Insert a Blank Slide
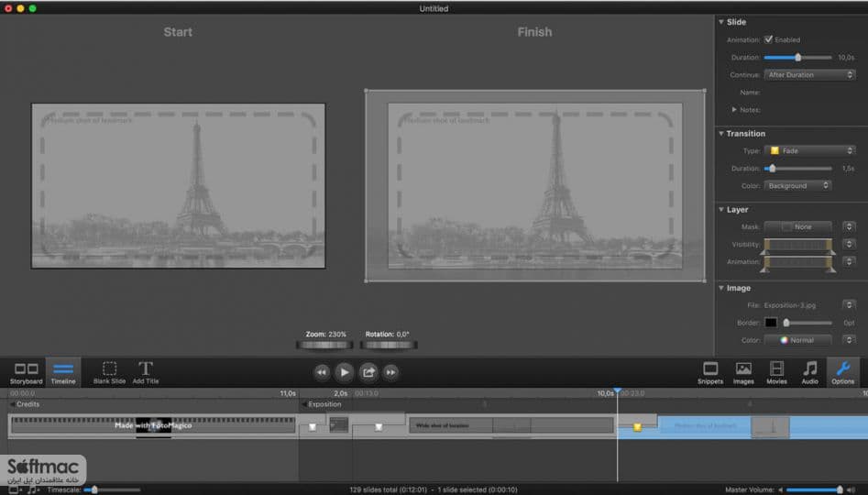Screen dimensions: 868x495 point(109,373)
